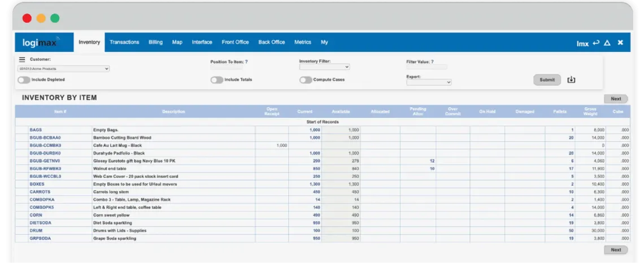
Task: Click the top Next button
Action: 615,99
